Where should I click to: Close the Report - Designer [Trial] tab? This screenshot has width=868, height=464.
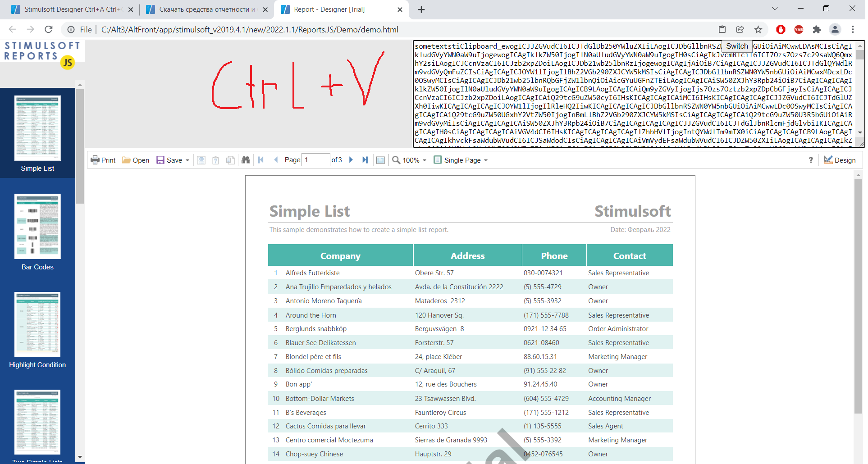(400, 9)
